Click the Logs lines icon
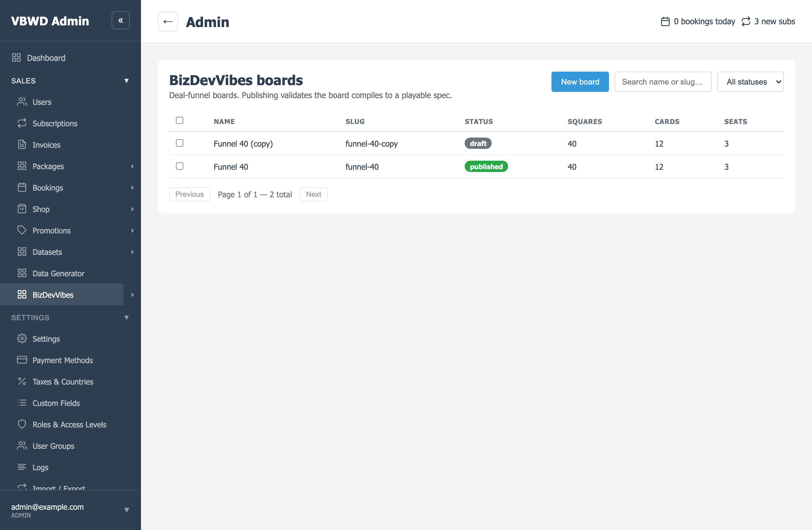Image resolution: width=812 pixels, height=530 pixels. coord(22,467)
